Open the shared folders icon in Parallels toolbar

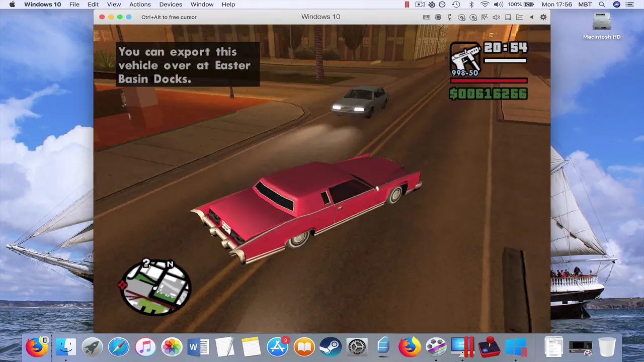click(520, 17)
